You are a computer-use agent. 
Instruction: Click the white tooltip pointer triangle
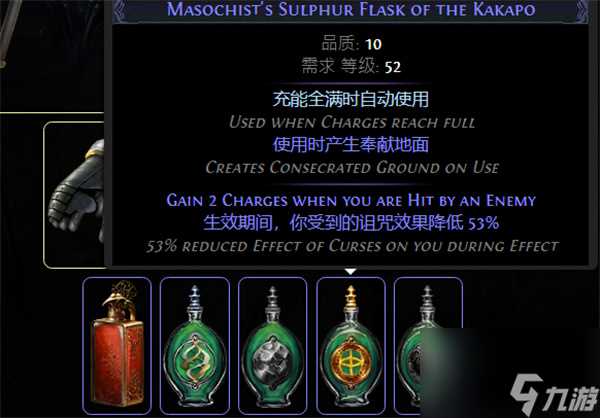click(350, 271)
